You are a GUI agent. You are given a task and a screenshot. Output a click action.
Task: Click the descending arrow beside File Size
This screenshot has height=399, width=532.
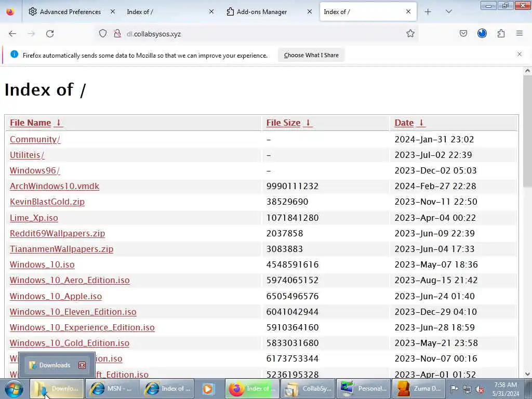click(308, 123)
